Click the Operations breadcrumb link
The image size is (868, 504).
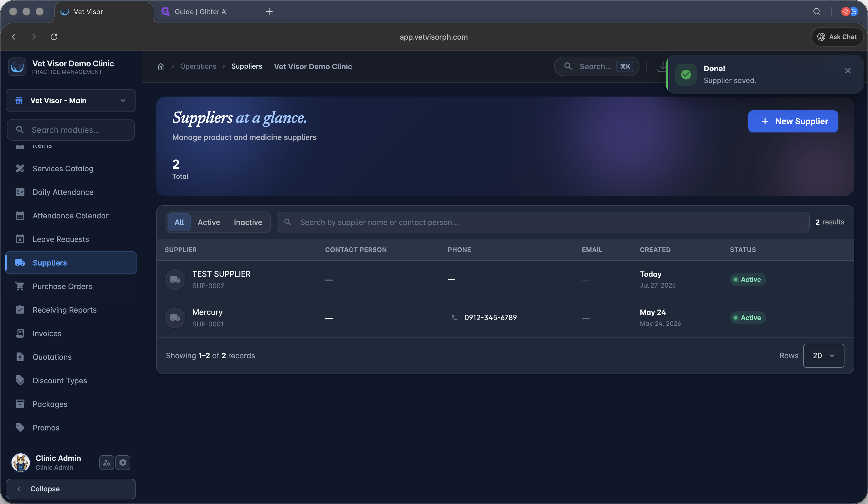point(198,66)
